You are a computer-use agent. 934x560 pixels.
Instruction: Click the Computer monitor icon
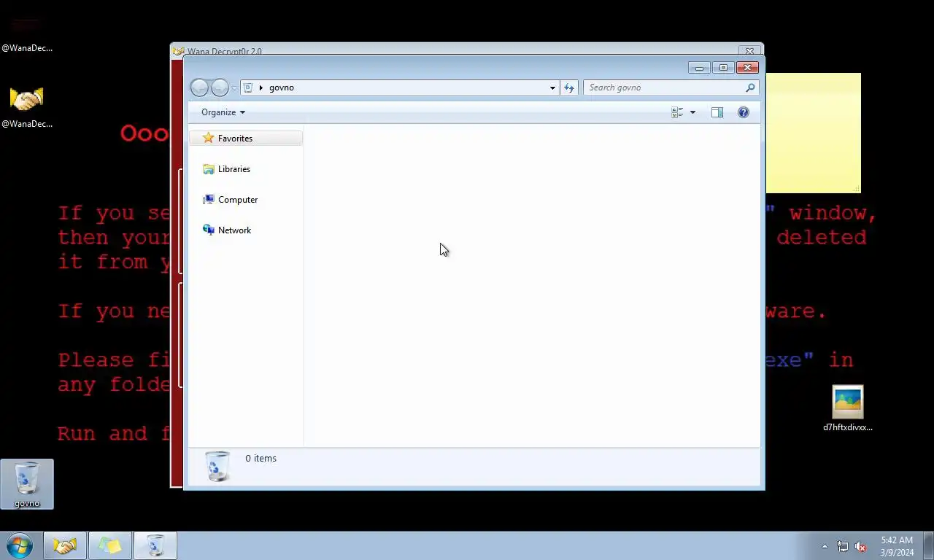[x=209, y=199]
